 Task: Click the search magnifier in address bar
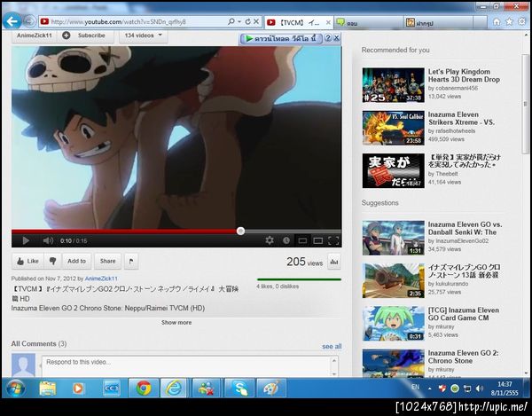point(231,21)
